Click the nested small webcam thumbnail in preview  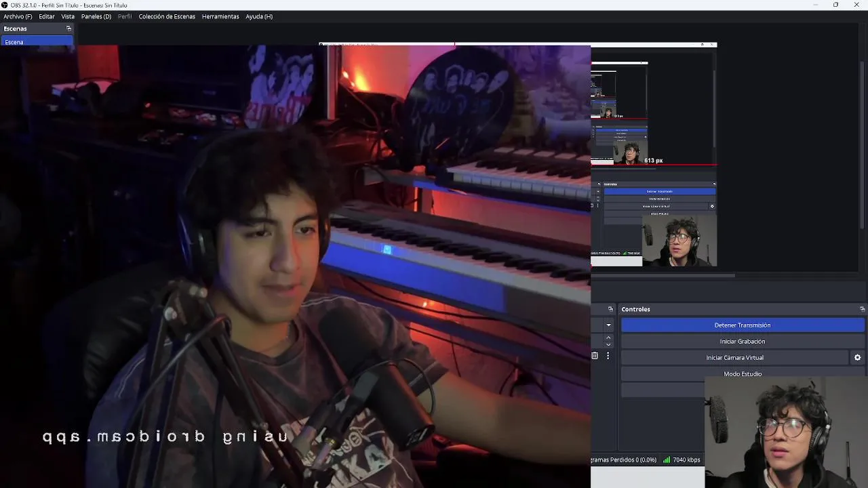[x=679, y=241]
